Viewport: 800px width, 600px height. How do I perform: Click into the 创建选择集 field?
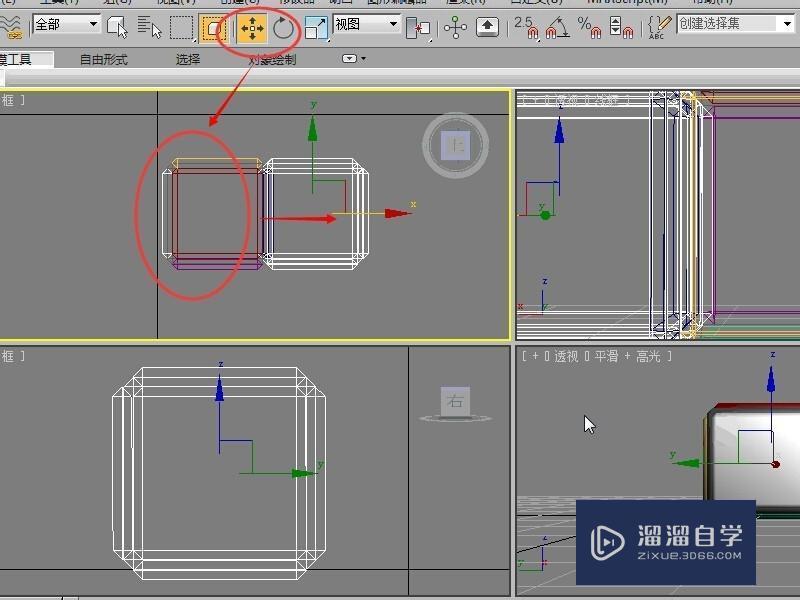729,23
